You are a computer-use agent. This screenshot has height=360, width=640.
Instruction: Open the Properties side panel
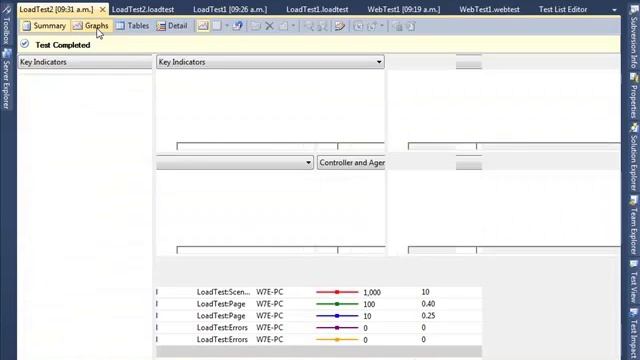tap(633, 97)
